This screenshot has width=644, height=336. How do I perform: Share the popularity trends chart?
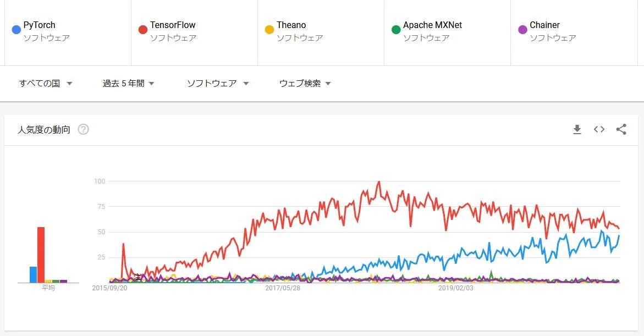621,130
